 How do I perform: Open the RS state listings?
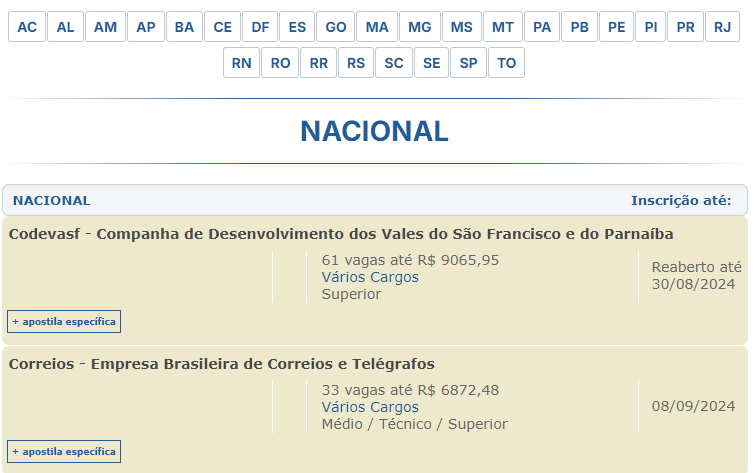pyautogui.click(x=356, y=63)
